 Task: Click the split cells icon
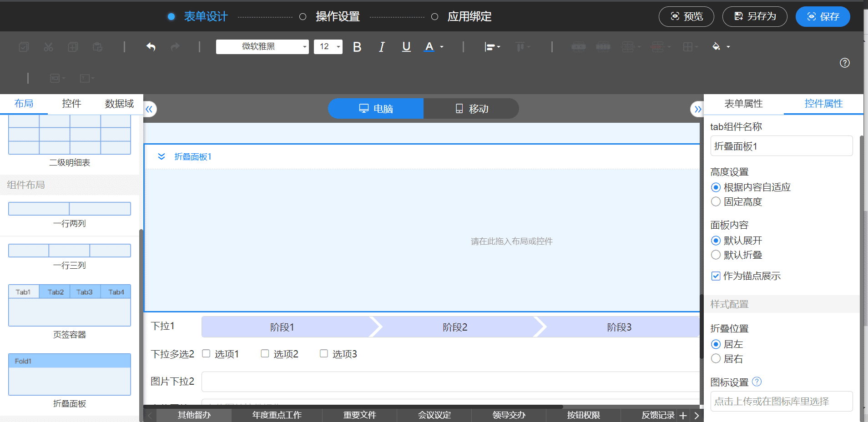click(603, 47)
